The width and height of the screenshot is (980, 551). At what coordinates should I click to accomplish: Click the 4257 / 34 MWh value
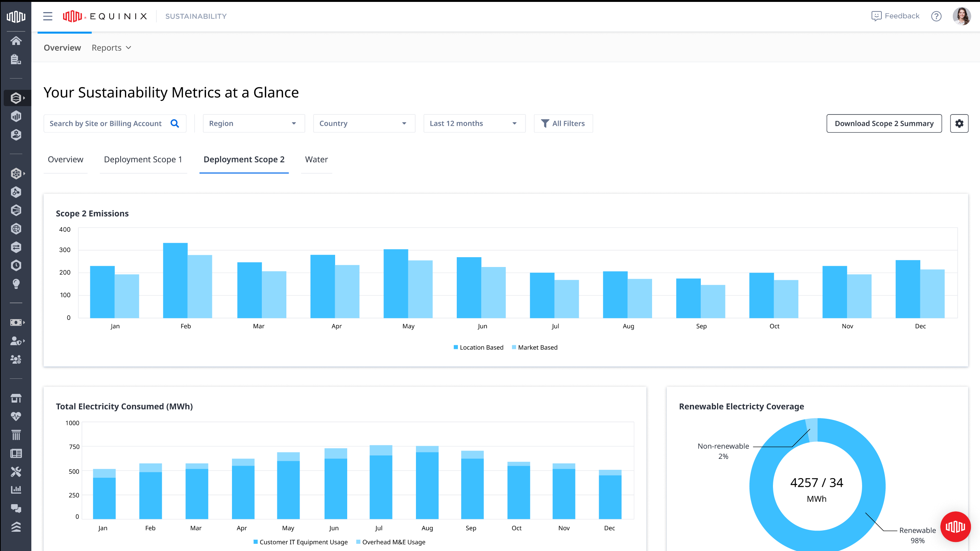[817, 490]
